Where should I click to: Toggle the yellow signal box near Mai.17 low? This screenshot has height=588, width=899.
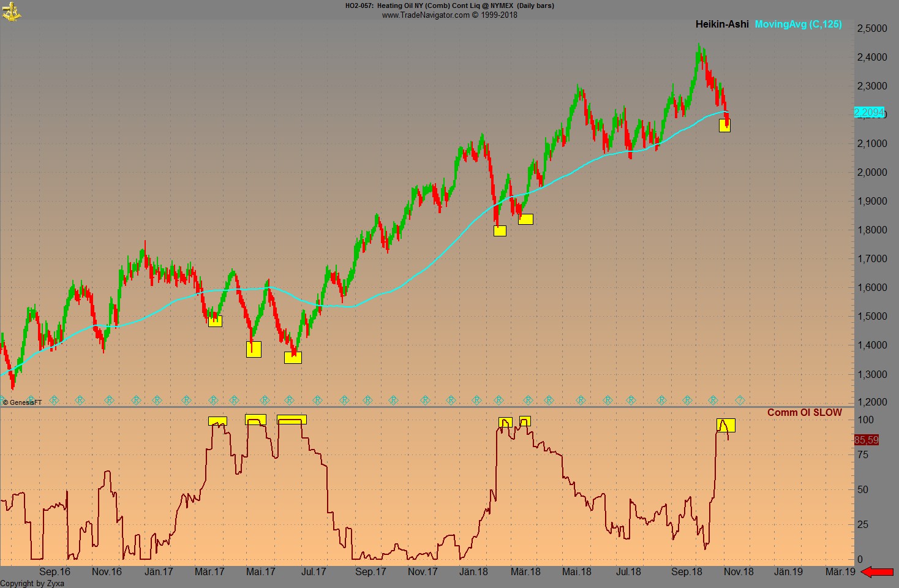pyautogui.click(x=253, y=349)
